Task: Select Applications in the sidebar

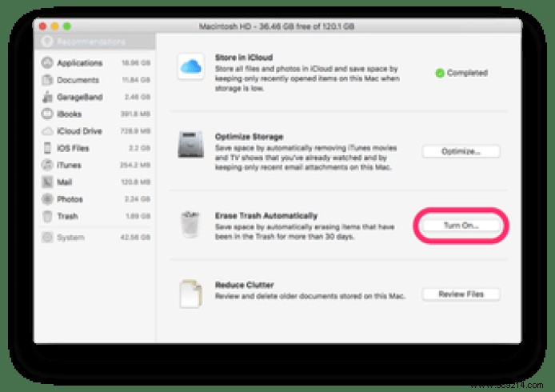Action: [x=95, y=62]
